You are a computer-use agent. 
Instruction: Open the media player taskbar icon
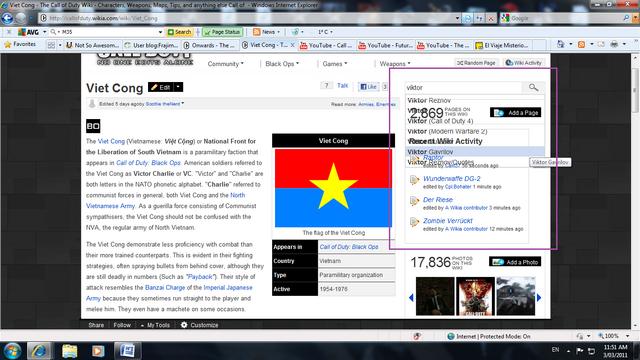point(98,351)
